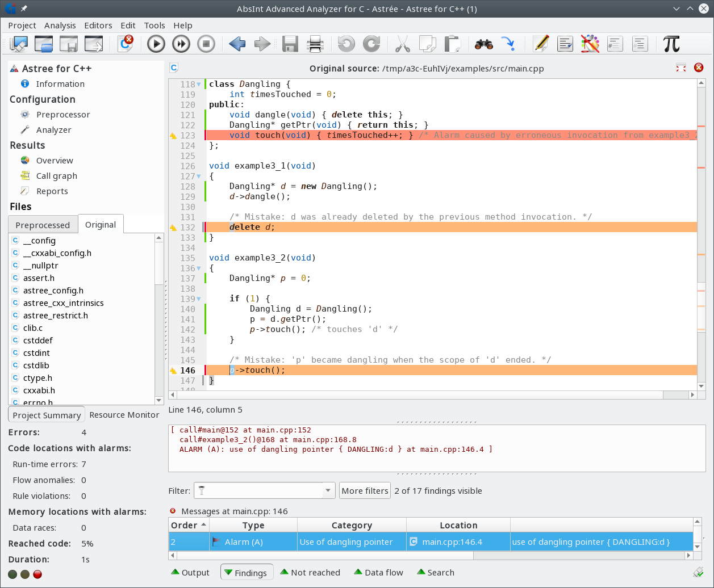The height and width of the screenshot is (588, 714).
Task: Start the analysis with the play button
Action: point(156,44)
